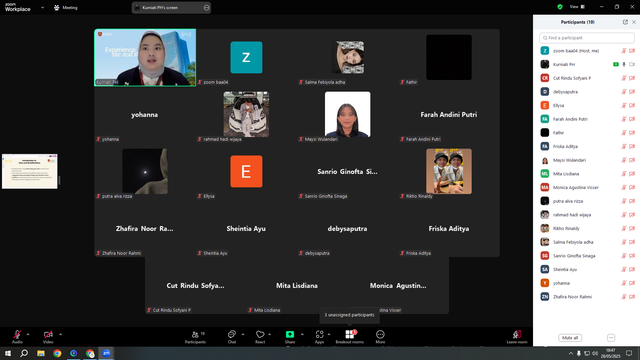The image size is (640, 360).
Task: Select the shared screen thumbnail
Action: point(30,171)
